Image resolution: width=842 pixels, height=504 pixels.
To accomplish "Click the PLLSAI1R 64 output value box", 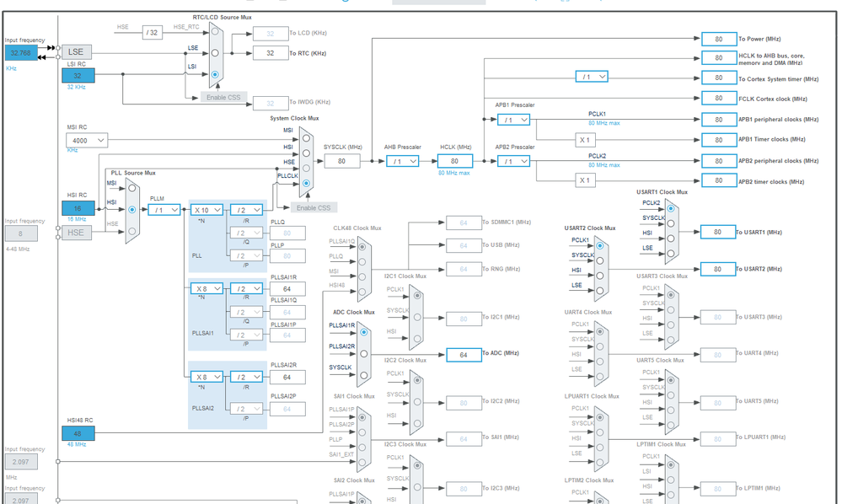I will pyautogui.click(x=287, y=289).
